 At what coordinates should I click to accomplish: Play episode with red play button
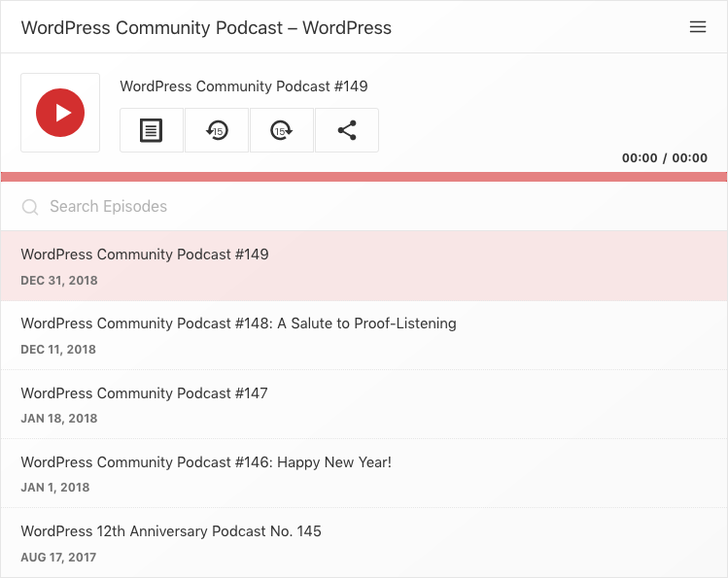tap(60, 113)
